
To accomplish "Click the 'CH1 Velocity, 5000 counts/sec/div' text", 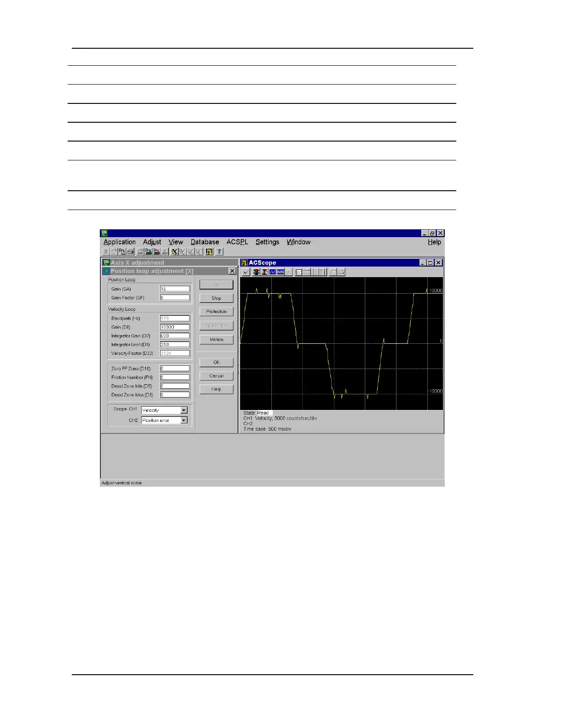I will point(280,418).
